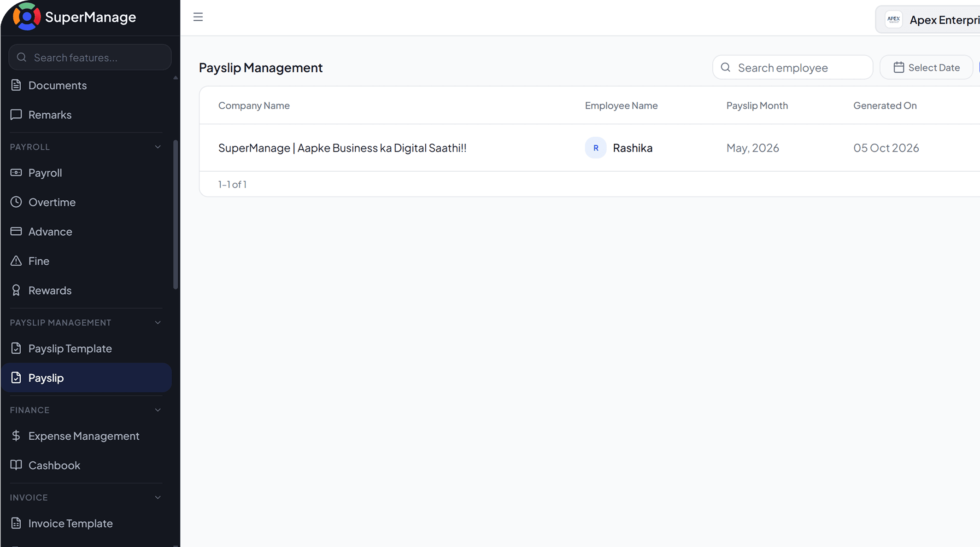The width and height of the screenshot is (980, 547).
Task: Click the Apex company logo icon
Action: click(893, 20)
